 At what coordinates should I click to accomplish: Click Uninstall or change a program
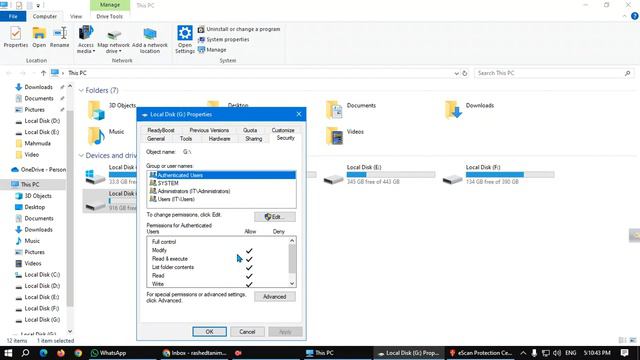(239, 29)
